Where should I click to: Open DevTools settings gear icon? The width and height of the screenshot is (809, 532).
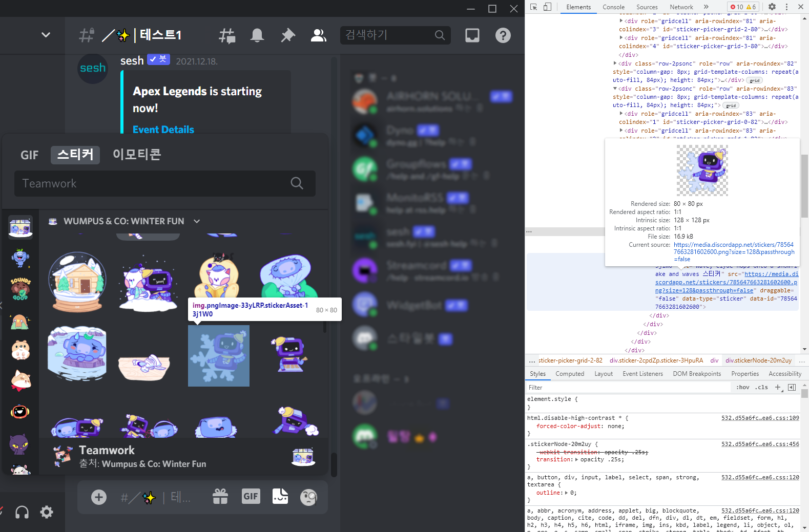772,7
